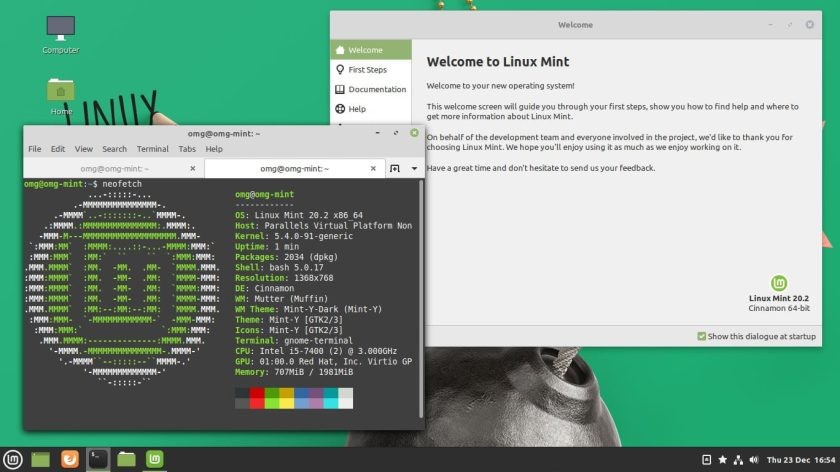Launch Firefox from the panel

pyautogui.click(x=69, y=459)
